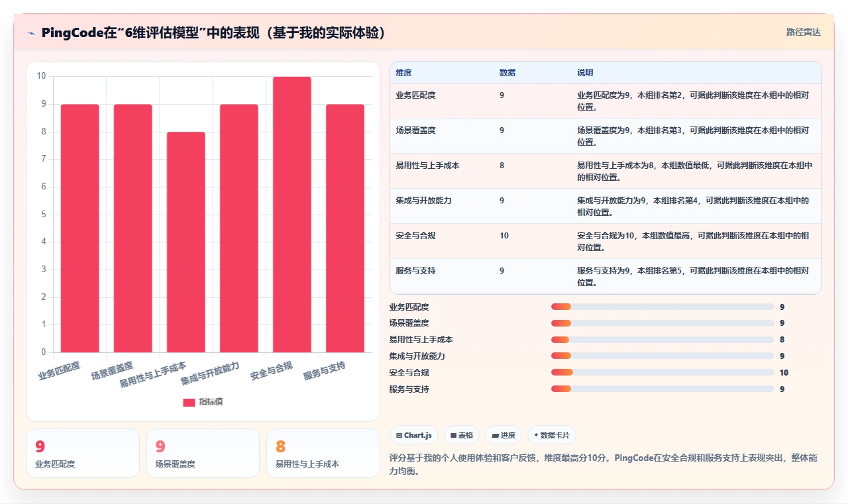Click the 集成与开放能力 progress bar
The height and width of the screenshot is (504, 848).
[x=662, y=356]
